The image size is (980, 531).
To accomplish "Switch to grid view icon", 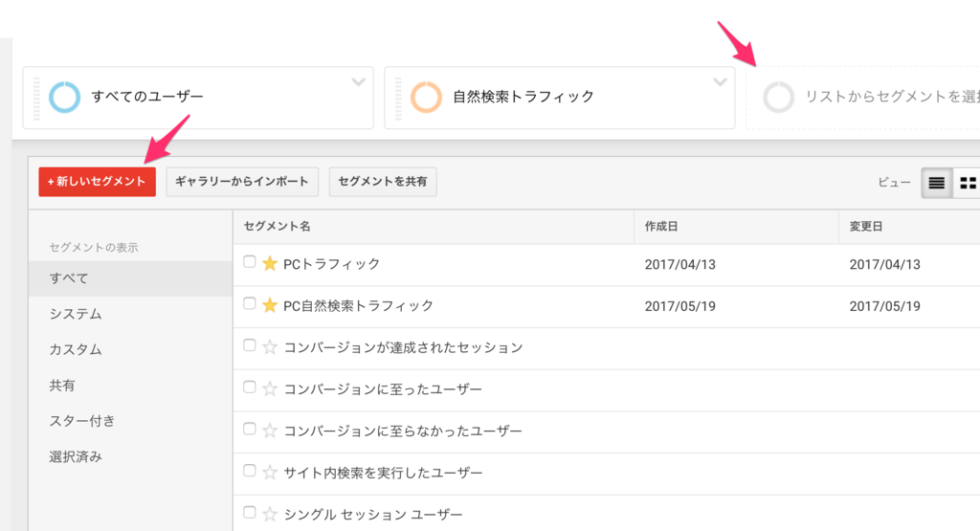I will click(x=968, y=183).
